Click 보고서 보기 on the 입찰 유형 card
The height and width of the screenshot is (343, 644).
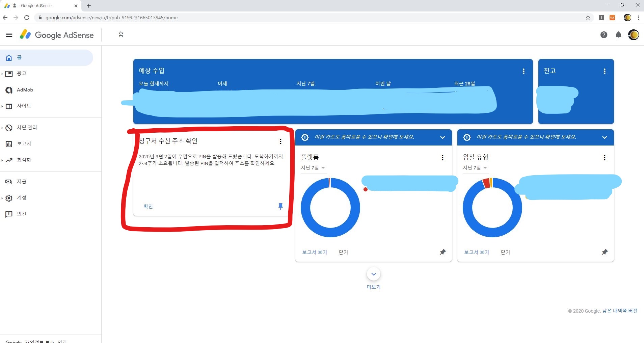pyautogui.click(x=477, y=252)
